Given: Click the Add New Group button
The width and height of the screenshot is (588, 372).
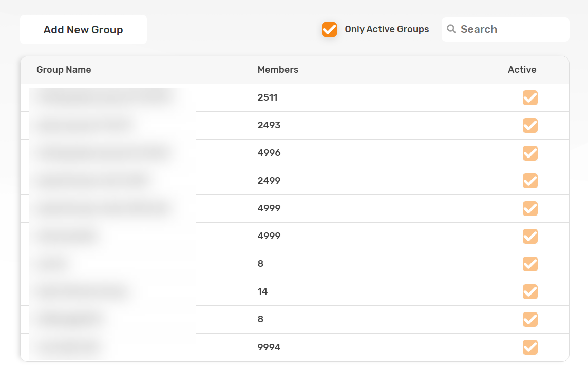Looking at the screenshot, I should pos(83,29).
